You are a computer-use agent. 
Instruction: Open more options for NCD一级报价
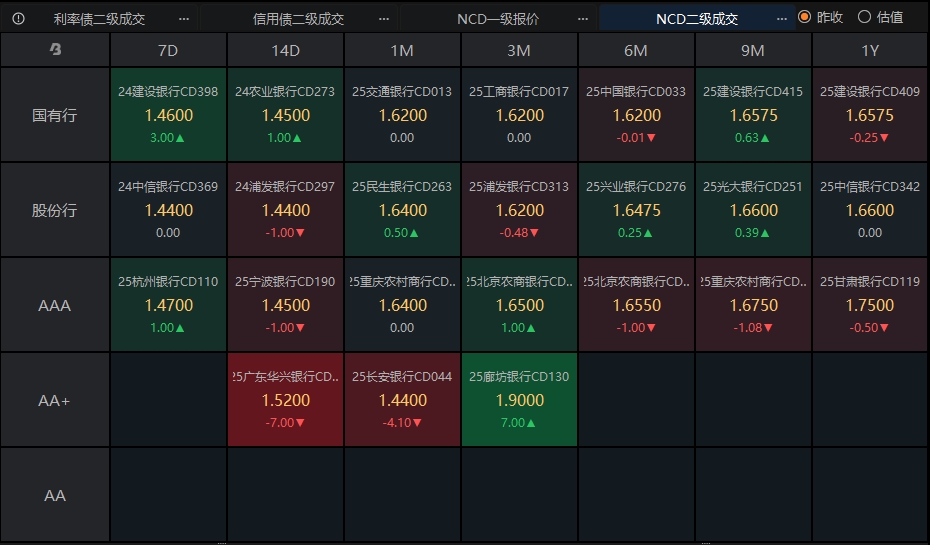tap(583, 19)
